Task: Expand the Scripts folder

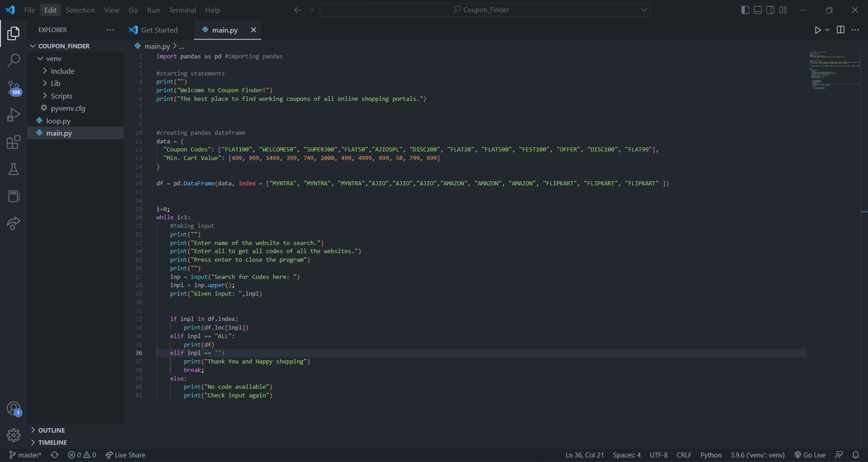Action: [x=75, y=96]
